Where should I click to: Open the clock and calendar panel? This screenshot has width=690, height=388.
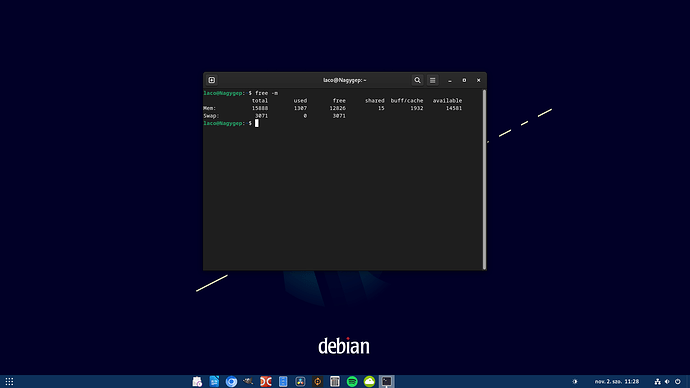point(617,381)
